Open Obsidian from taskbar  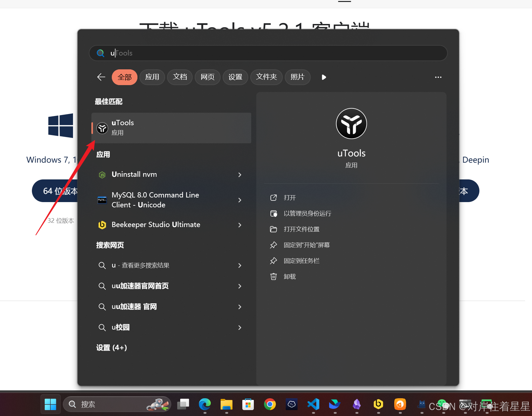click(357, 404)
